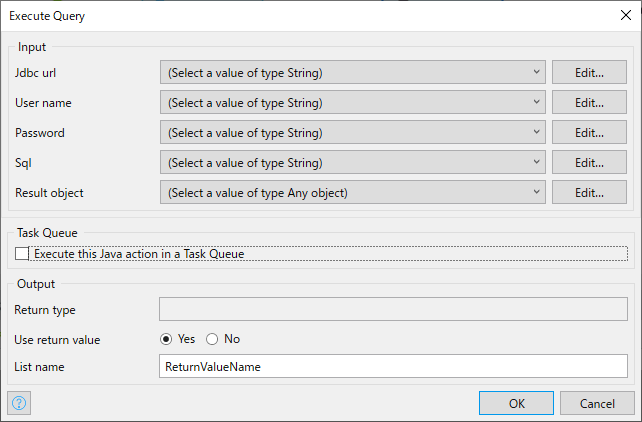Click Edit button for Jdbc url
This screenshot has width=642, height=422.
point(590,73)
